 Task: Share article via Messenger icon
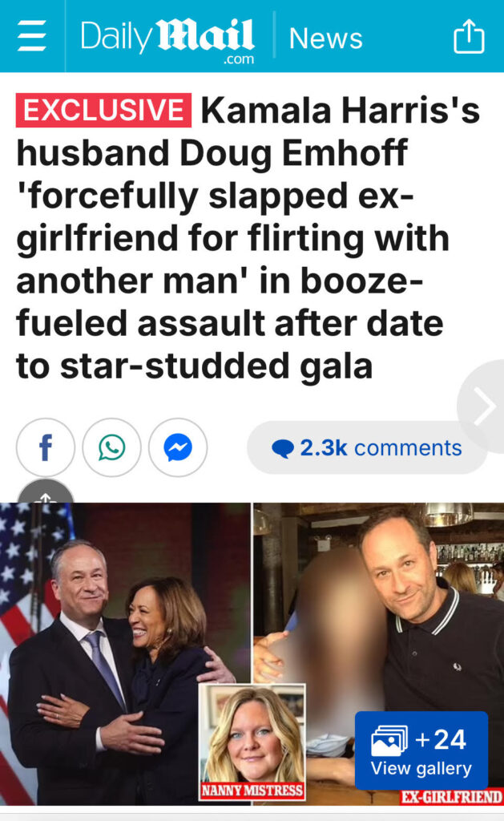178,447
